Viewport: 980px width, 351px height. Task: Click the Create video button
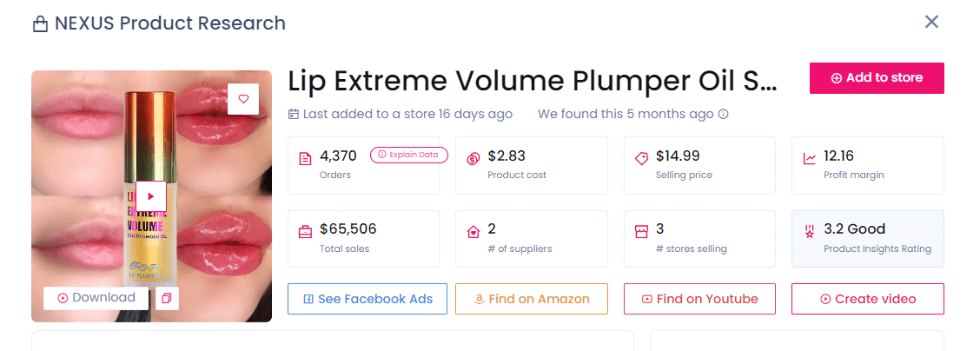[867, 299]
